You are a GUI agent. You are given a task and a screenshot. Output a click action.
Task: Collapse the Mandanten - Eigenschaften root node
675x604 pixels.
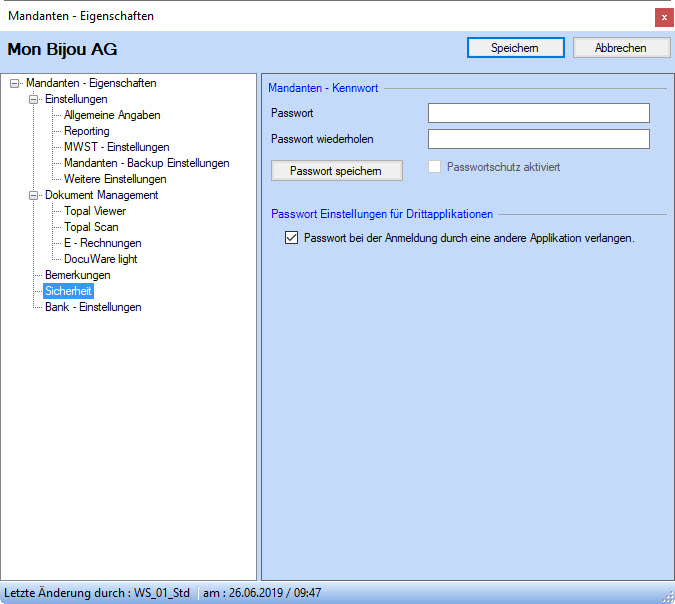pos(15,84)
